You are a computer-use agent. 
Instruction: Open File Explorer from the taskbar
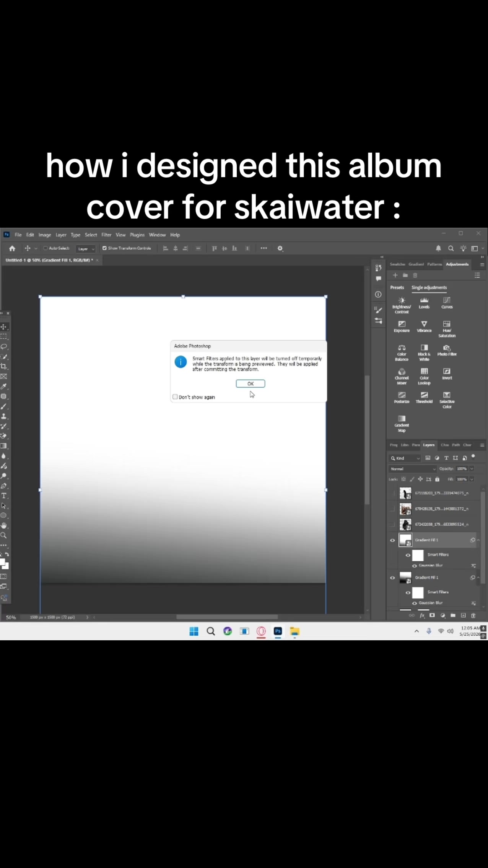(294, 631)
